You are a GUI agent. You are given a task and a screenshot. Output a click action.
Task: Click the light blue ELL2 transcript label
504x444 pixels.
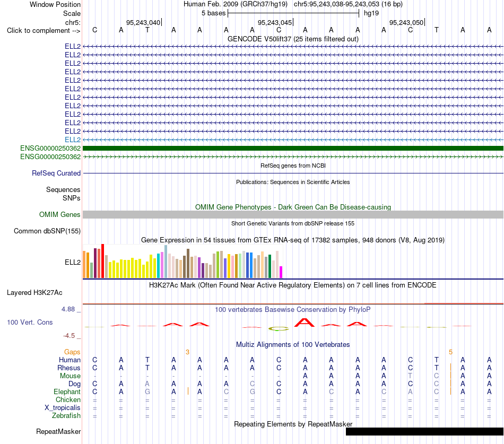click(x=73, y=140)
